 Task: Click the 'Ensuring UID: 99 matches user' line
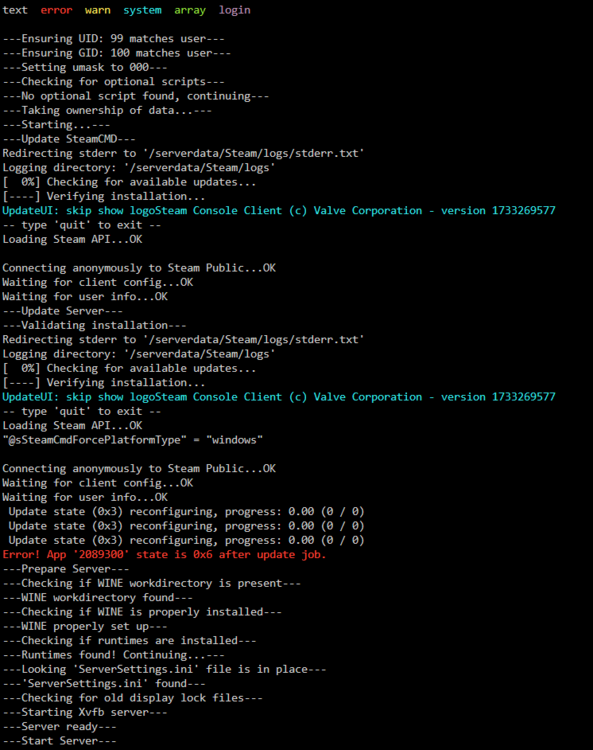pos(113,39)
